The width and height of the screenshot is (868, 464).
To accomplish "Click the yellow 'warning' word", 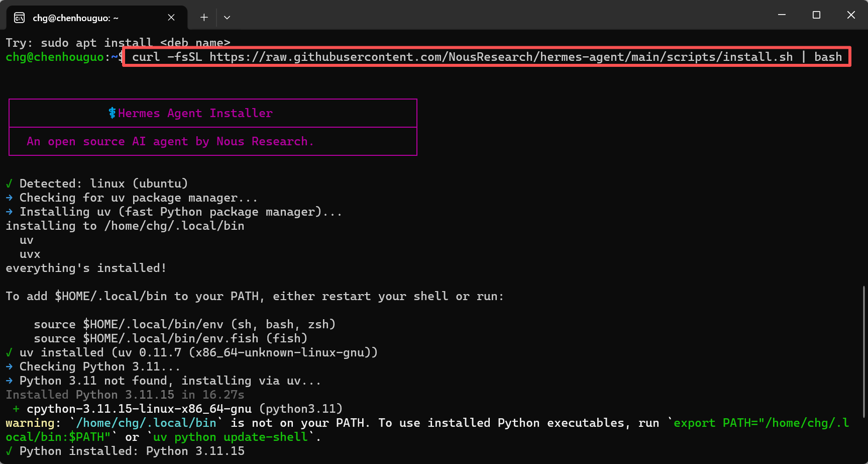I will click(30, 423).
